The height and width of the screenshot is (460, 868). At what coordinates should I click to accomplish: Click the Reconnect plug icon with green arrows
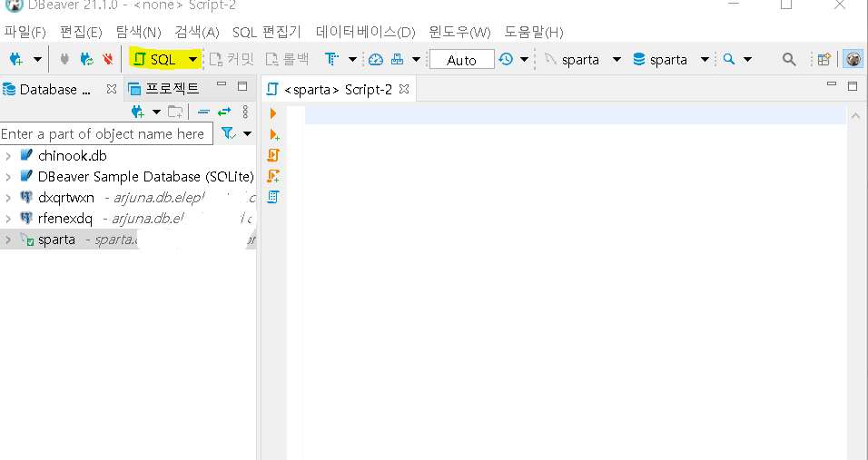pyautogui.click(x=86, y=59)
